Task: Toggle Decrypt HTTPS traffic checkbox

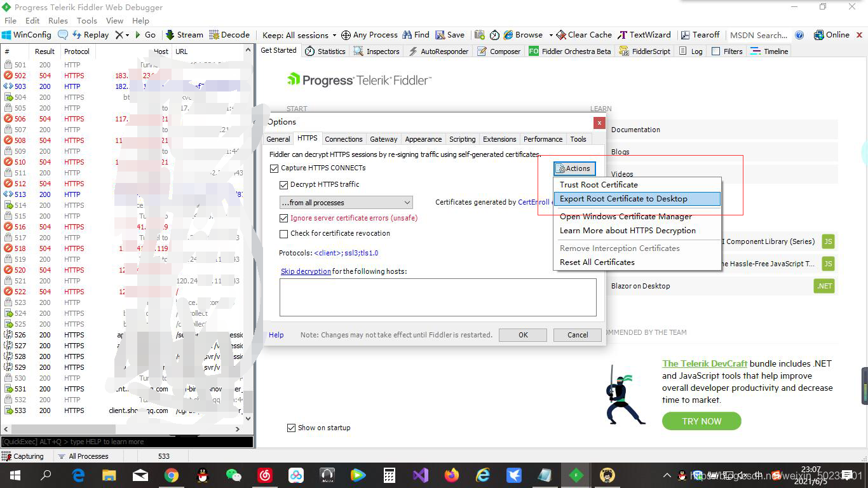Action: click(284, 185)
